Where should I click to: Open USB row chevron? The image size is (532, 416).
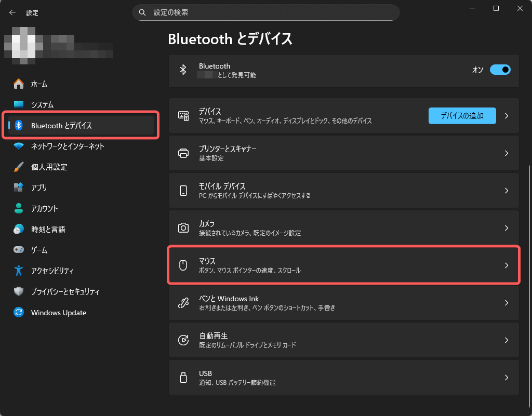click(x=507, y=378)
